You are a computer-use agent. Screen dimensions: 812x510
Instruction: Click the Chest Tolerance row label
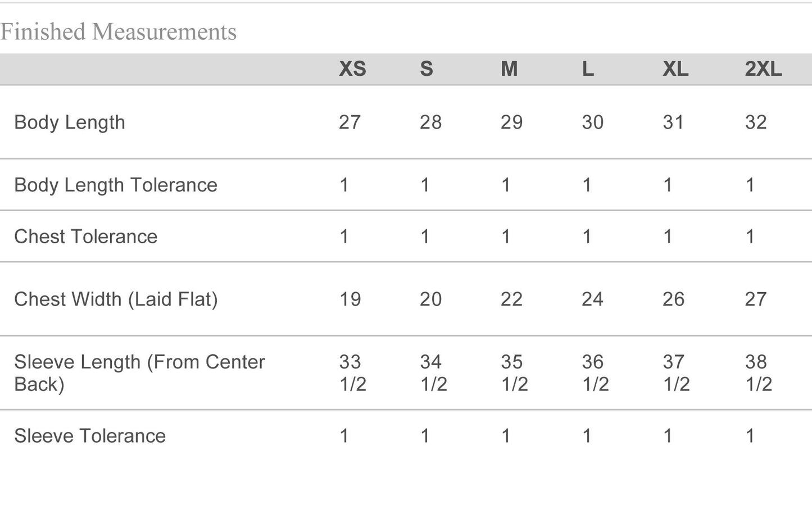pyautogui.click(x=86, y=236)
